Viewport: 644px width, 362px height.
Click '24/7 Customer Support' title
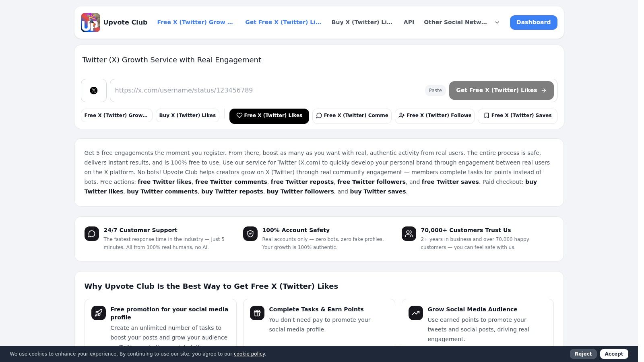click(140, 230)
